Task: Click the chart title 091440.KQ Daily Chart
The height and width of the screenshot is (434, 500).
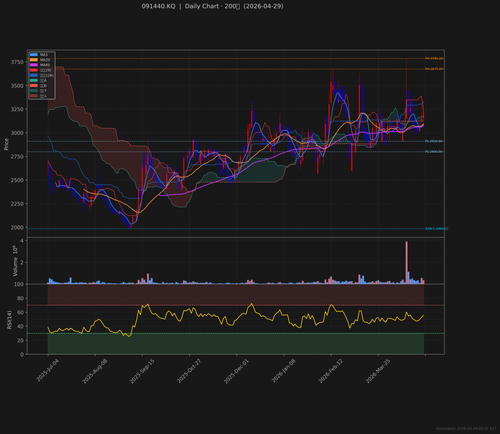Action: [x=213, y=6]
